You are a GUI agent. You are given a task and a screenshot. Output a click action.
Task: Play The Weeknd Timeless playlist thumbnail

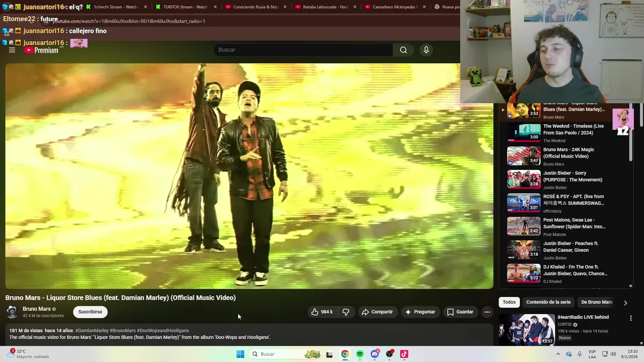pos(524,133)
